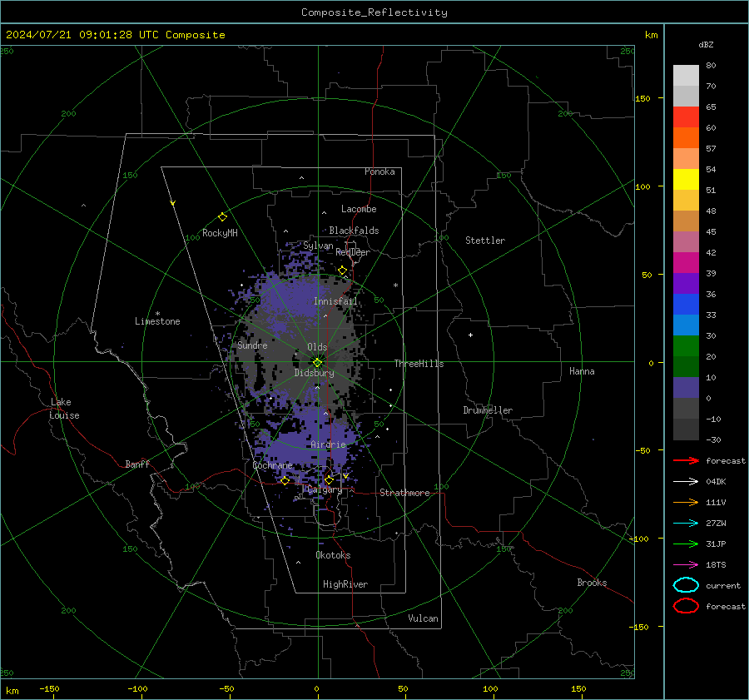The width and height of the screenshot is (749, 700).
Task: Select the pink 45–42 dBZ swatch
Action: 686,241
